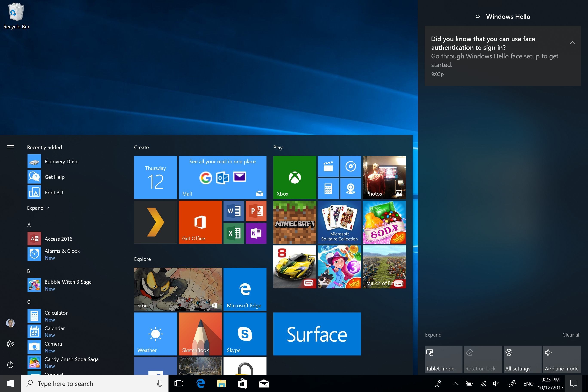Open the Groove Music disc tile
The height and width of the screenshot is (392, 588).
[x=351, y=166]
